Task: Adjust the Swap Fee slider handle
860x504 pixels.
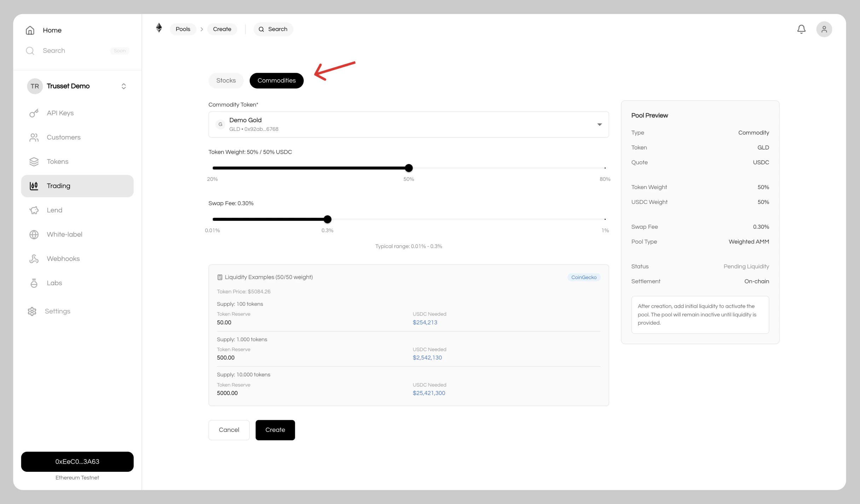Action: pyautogui.click(x=327, y=219)
